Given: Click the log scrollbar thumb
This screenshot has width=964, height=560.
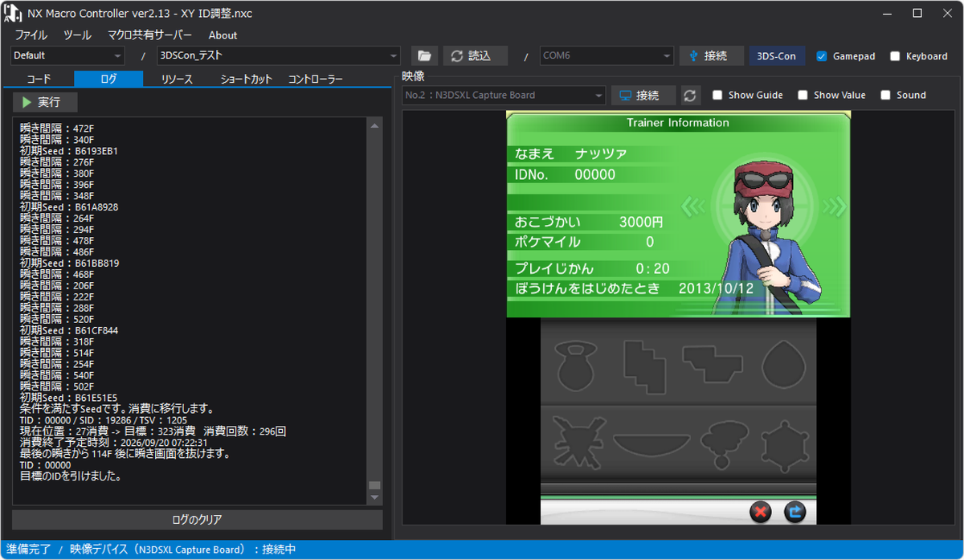Looking at the screenshot, I should pos(374,485).
